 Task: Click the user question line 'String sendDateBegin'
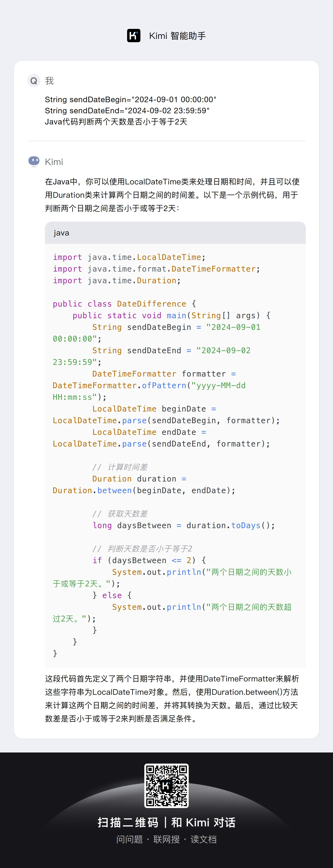131,99
